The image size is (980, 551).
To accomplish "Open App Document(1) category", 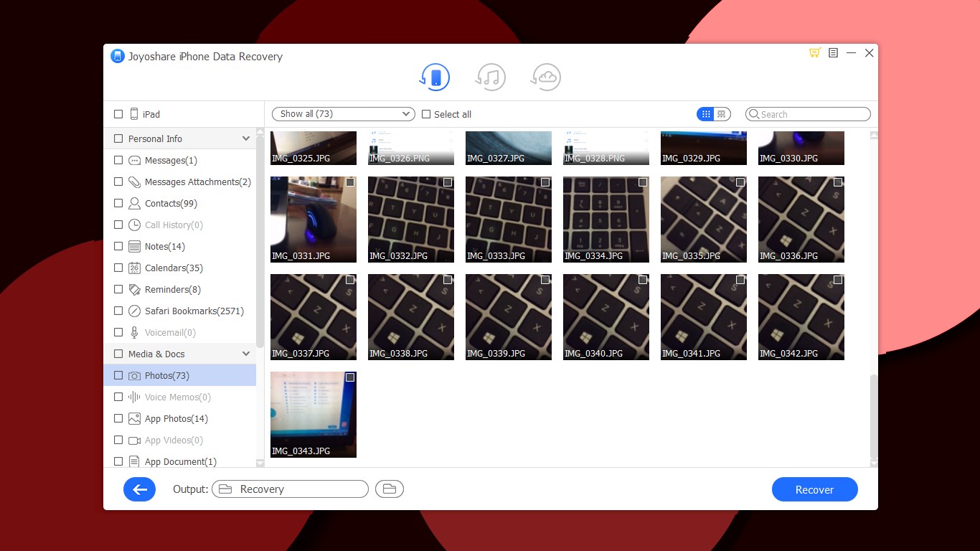I will click(181, 462).
